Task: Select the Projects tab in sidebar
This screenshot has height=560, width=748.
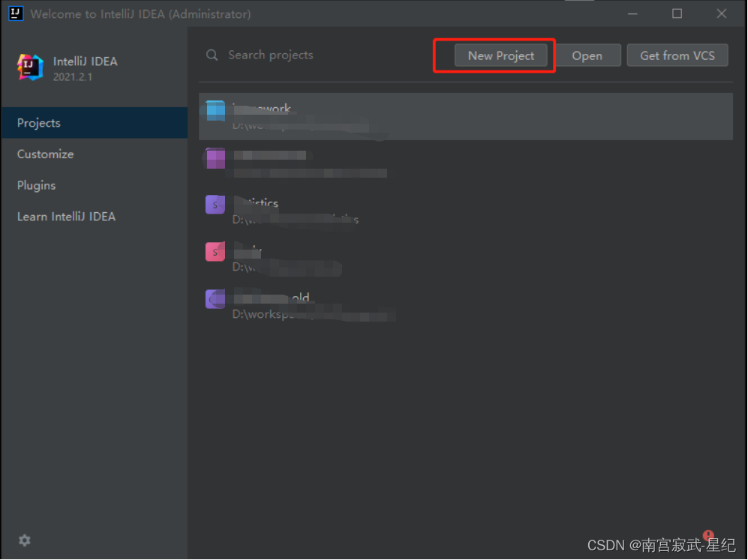Action: point(95,122)
